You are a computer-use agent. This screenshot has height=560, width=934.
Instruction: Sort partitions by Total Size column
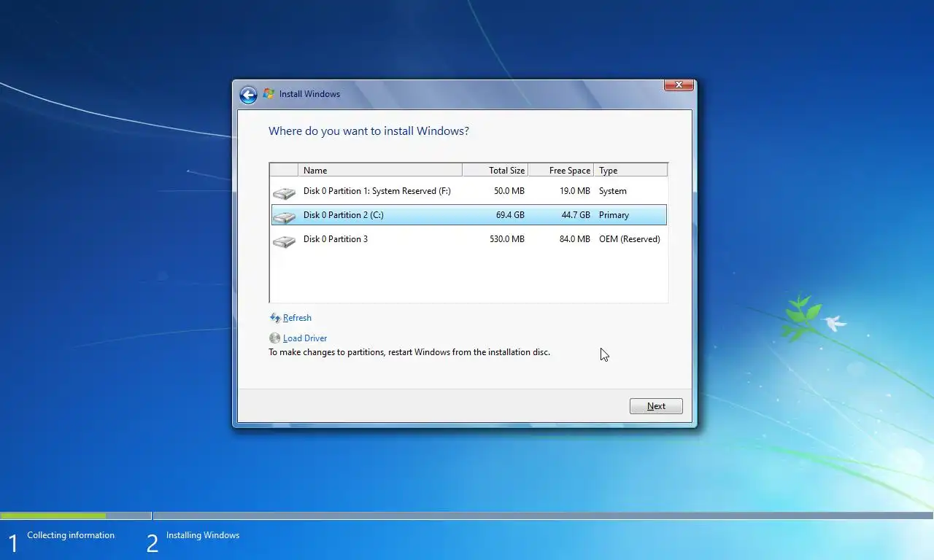coord(495,170)
